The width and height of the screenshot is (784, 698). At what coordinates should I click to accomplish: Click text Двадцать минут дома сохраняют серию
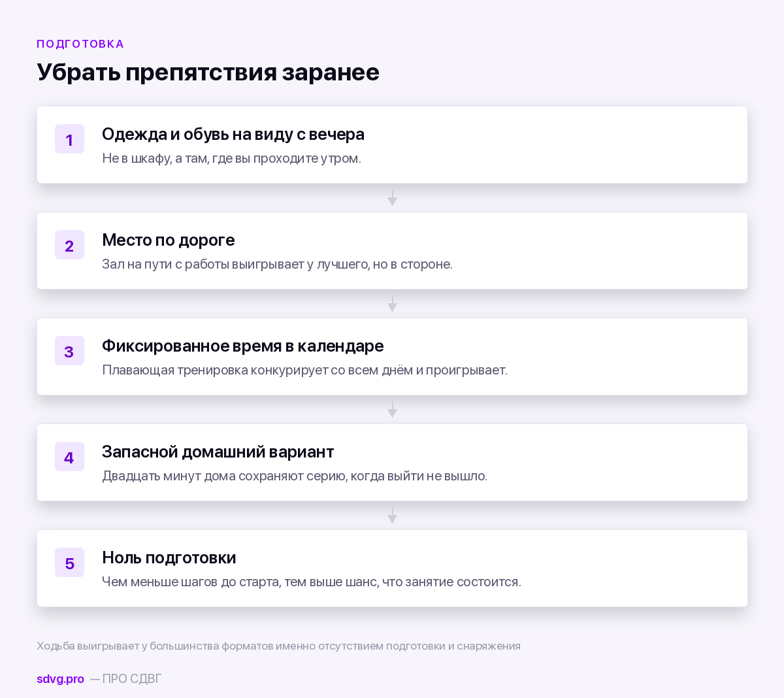click(x=224, y=476)
